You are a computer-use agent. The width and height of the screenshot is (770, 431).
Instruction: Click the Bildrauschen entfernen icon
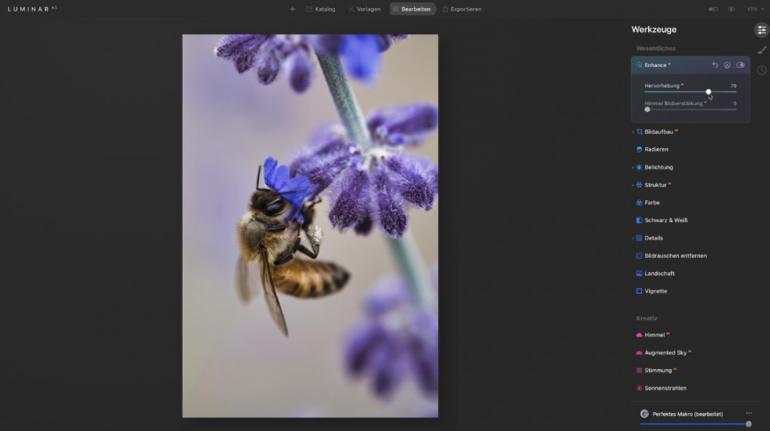pos(639,256)
